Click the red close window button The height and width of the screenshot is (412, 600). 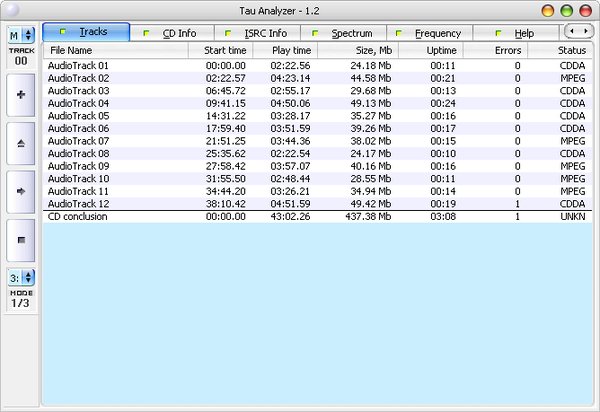pos(585,11)
